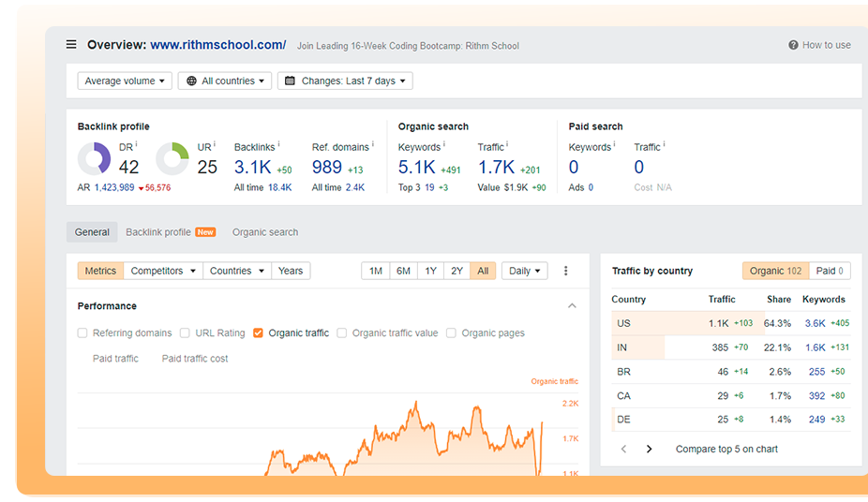
Task: Click the Paid search Traffic info icon
Action: point(664,144)
